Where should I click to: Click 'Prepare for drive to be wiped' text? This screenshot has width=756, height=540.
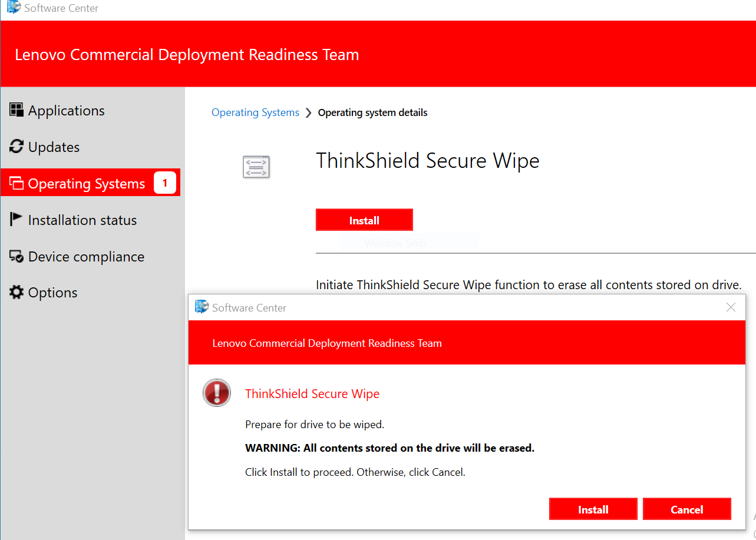(315, 425)
